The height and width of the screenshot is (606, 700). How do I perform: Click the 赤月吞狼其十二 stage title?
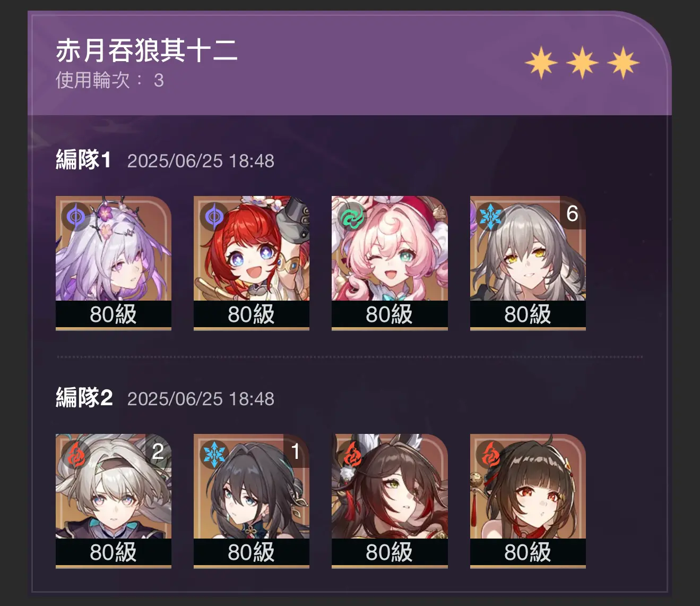coord(146,51)
